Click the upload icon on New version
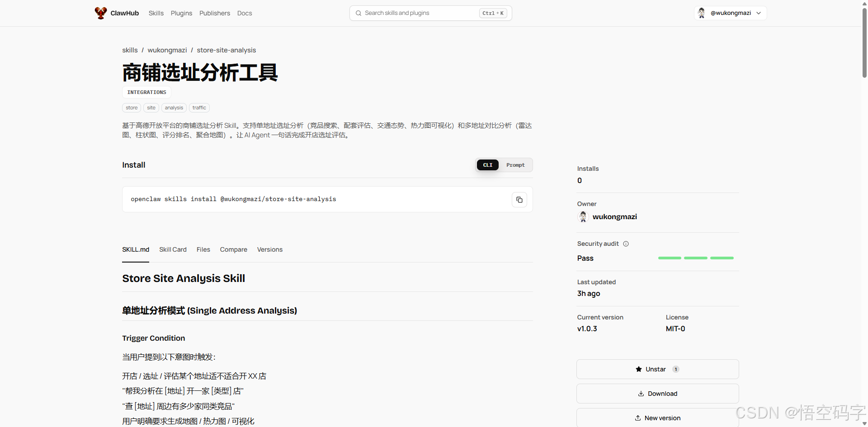This screenshot has height=427, width=868. [x=638, y=418]
